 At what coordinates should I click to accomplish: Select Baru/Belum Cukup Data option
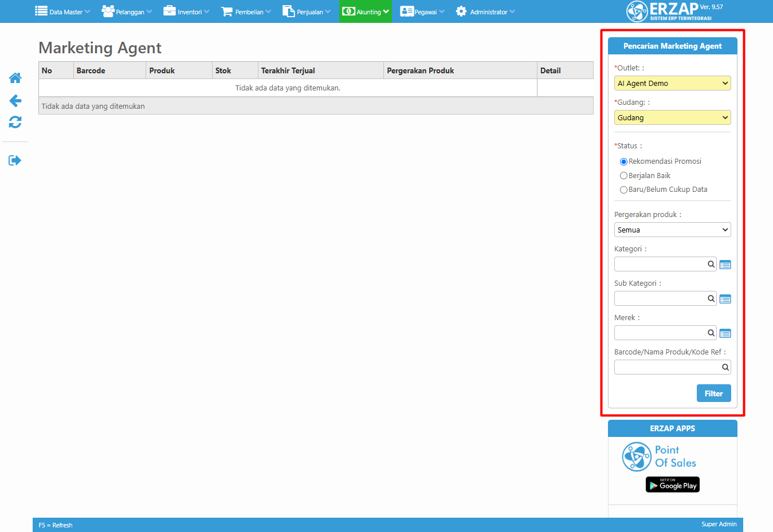pos(623,190)
